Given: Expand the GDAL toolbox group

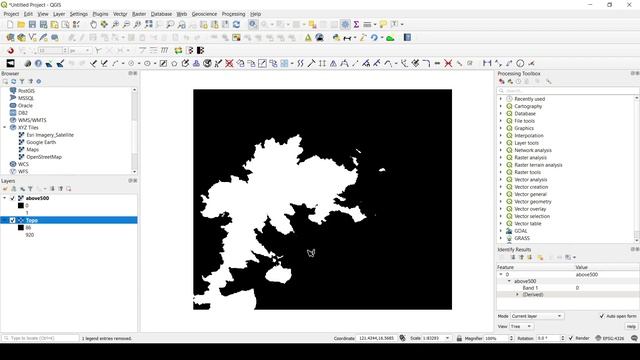Looking at the screenshot, I should point(501,231).
